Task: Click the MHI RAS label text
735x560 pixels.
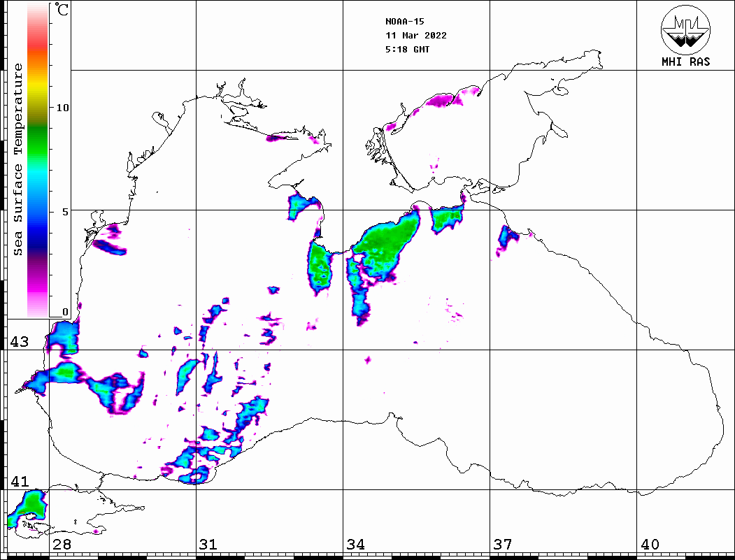Action: click(x=685, y=62)
